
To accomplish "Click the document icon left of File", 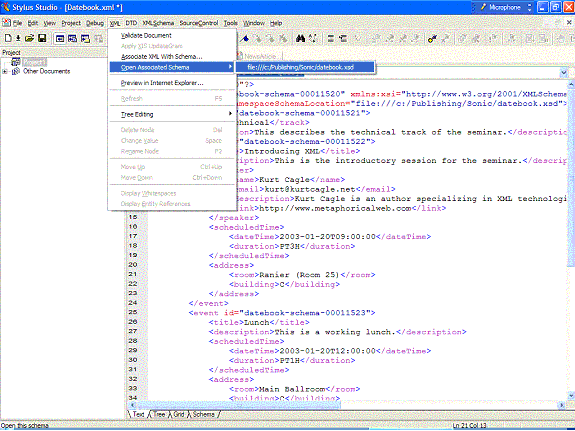I will pos(6,23).
